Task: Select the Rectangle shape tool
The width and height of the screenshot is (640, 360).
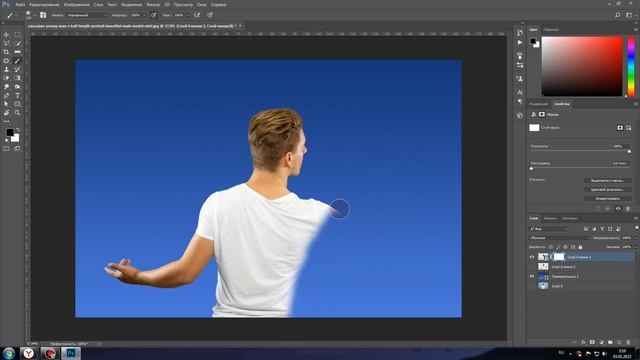Action: pos(17,104)
